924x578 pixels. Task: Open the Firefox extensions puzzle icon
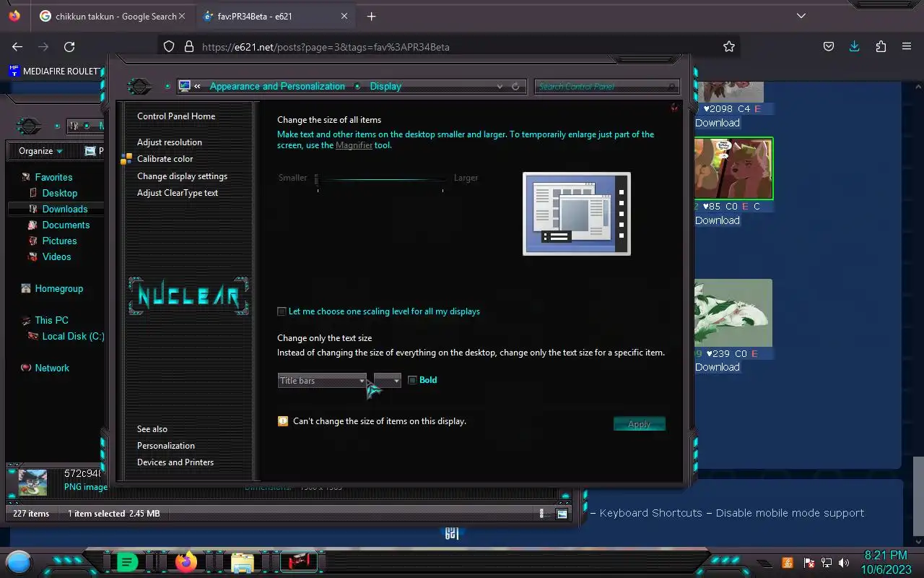pos(881,46)
